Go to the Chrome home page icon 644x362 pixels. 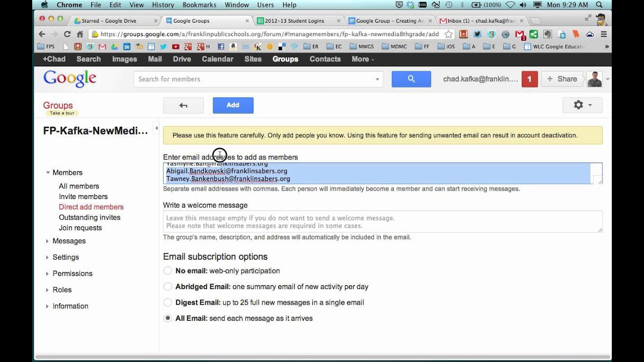point(79,34)
